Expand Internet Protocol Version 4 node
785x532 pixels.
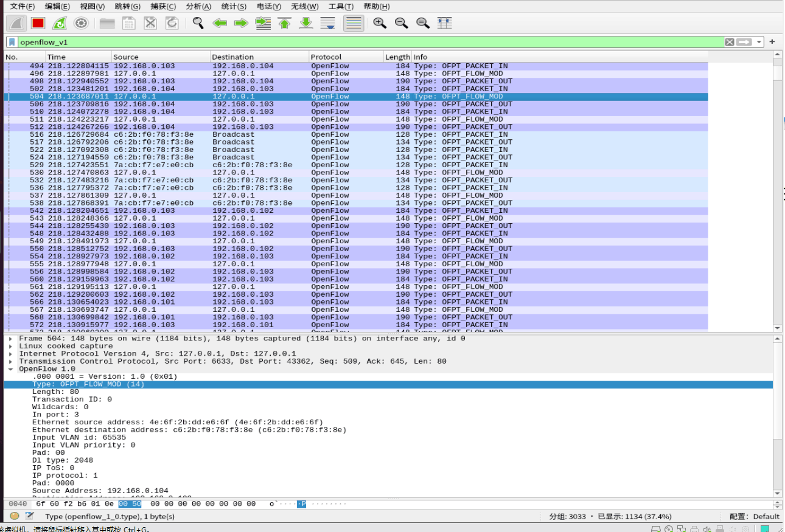click(x=10, y=354)
